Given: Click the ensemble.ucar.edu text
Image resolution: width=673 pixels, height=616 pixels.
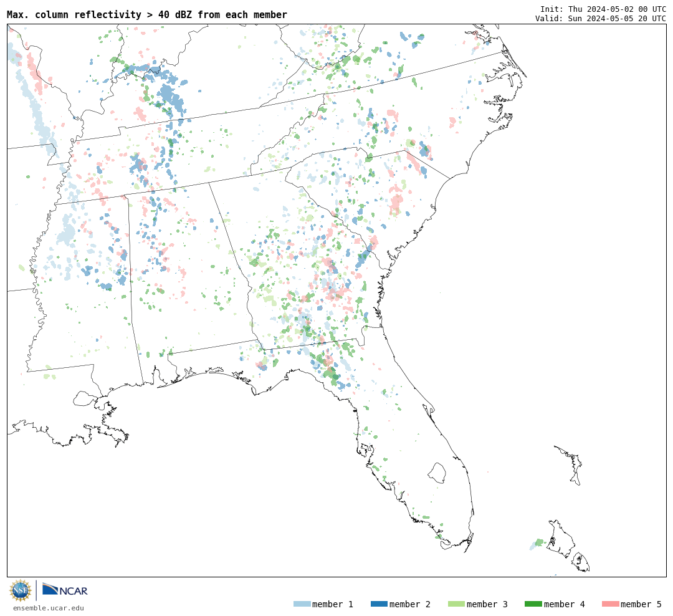Looking at the screenshot, I should pyautogui.click(x=49, y=608).
